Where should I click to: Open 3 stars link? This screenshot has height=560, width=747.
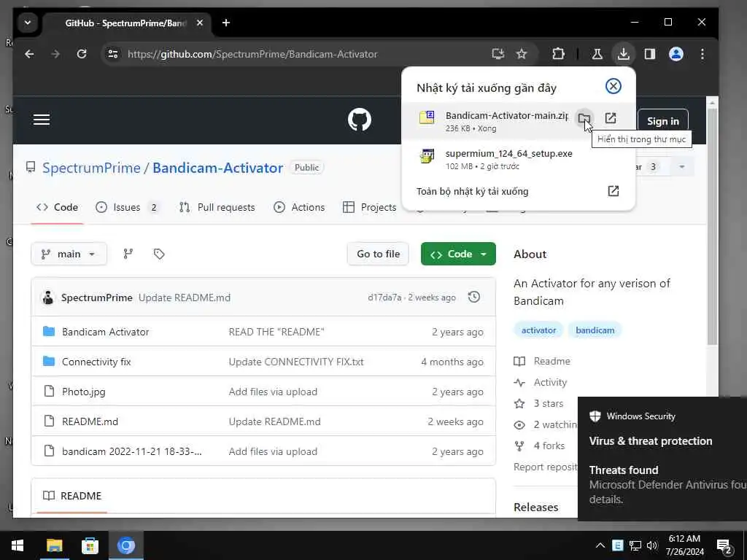[x=539, y=403]
